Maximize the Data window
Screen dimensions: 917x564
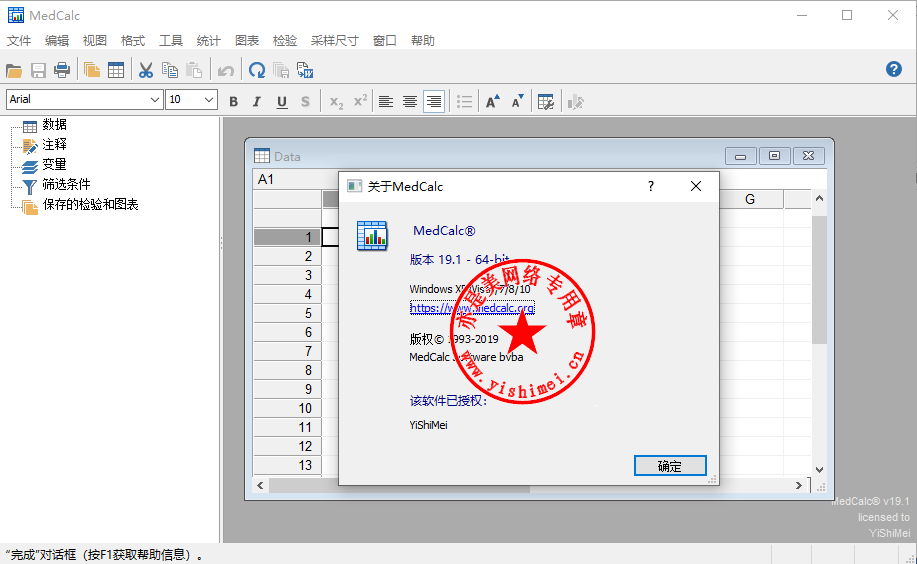click(x=774, y=156)
